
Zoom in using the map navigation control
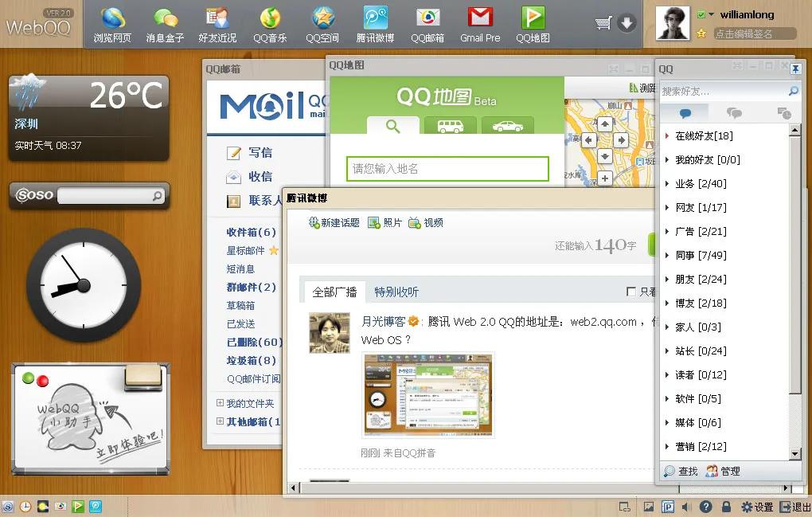pyautogui.click(x=604, y=178)
